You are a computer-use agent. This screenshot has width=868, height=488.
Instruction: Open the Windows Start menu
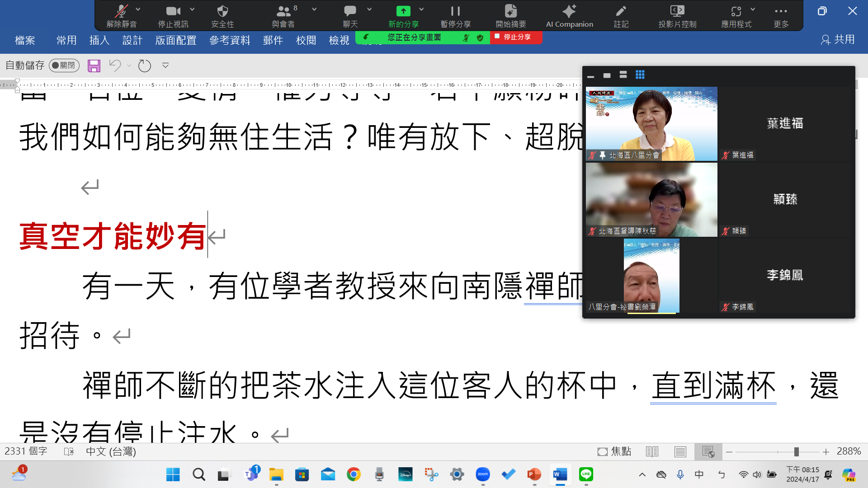point(173,474)
